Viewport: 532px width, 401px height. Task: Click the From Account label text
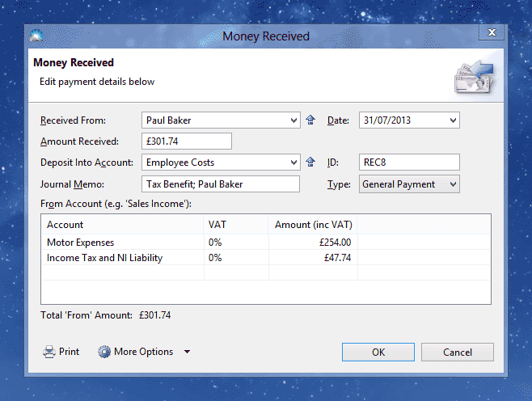coord(116,204)
